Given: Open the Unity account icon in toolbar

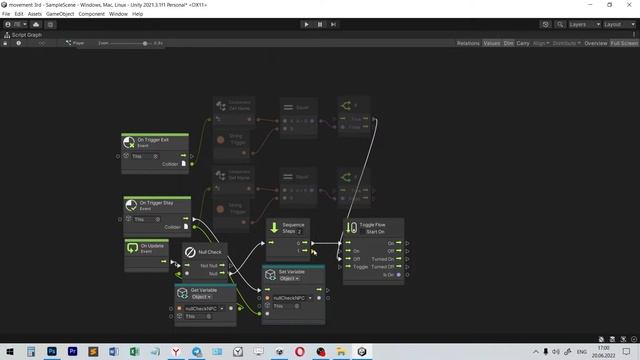Looking at the screenshot, I should click(8, 24).
